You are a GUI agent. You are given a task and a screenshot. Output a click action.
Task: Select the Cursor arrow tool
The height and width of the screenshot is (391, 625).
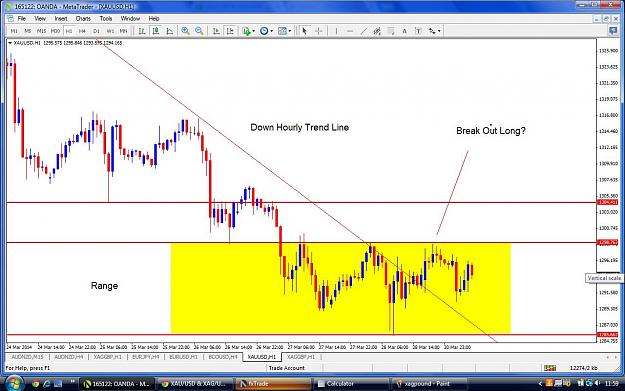pyautogui.click(x=305, y=31)
